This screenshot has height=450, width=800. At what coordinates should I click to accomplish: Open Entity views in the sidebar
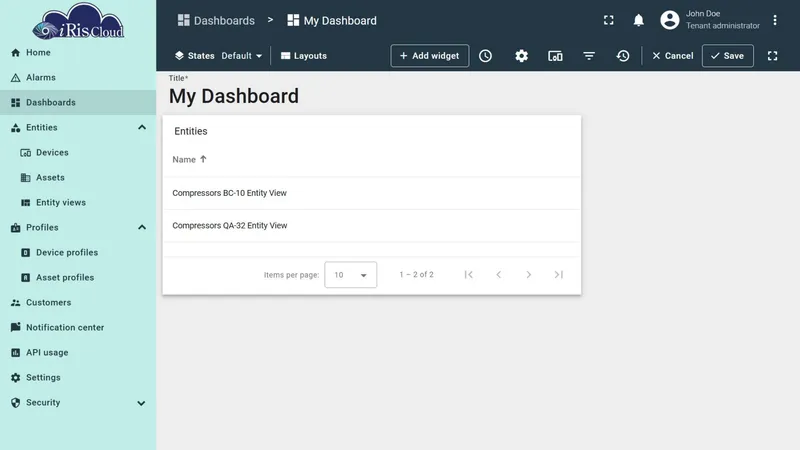coord(78,203)
